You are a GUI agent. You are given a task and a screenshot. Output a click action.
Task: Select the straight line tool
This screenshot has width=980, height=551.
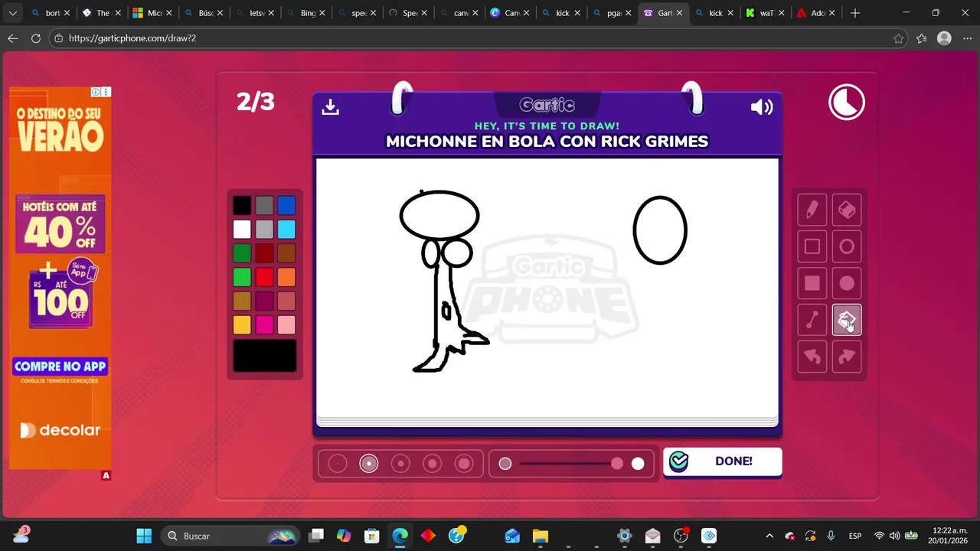[812, 320]
